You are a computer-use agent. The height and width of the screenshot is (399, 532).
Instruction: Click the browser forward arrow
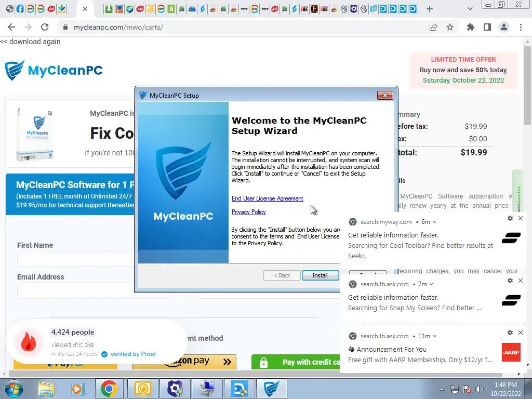(x=28, y=27)
